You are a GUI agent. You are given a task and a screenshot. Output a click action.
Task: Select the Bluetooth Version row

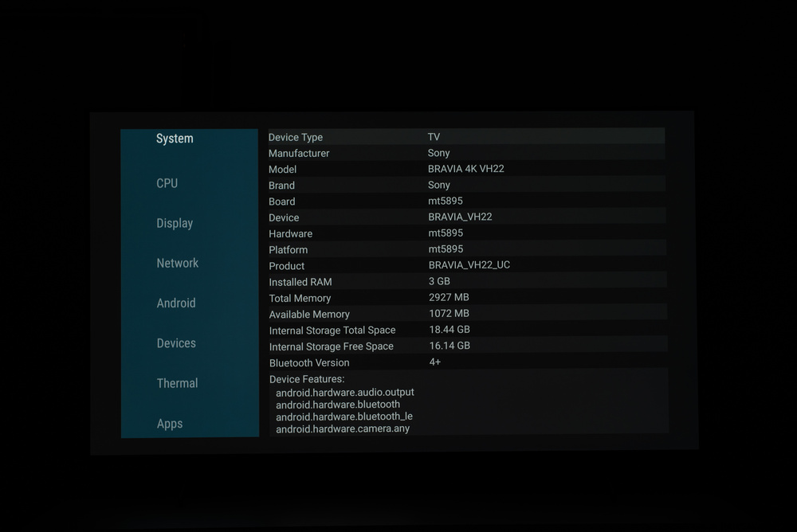pyautogui.click(x=466, y=362)
